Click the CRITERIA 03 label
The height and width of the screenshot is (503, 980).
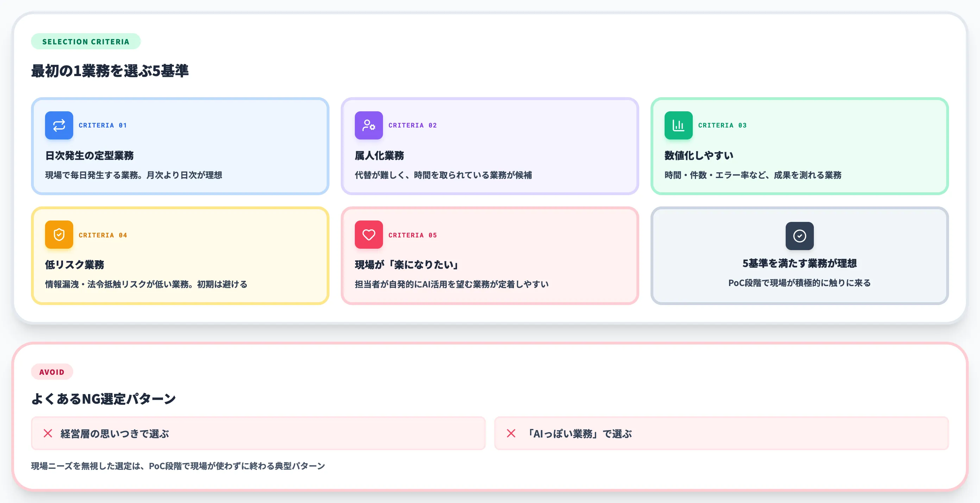722,125
